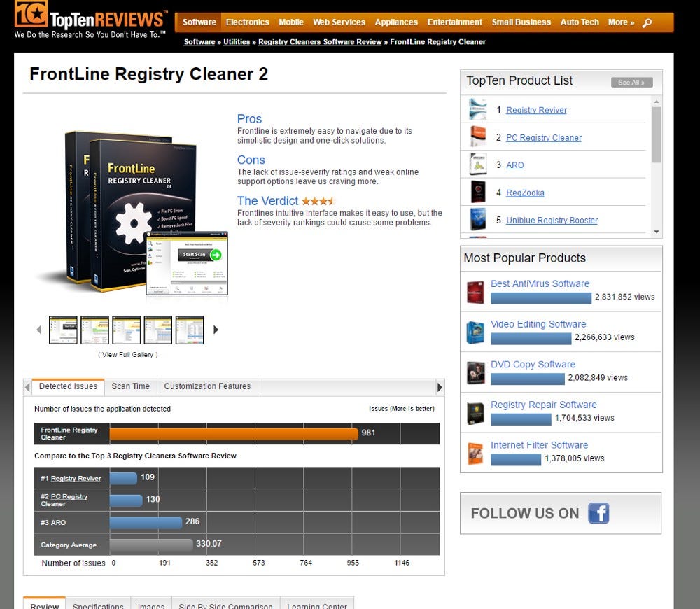
Task: Open Video Editing Software link
Action: pos(538,324)
